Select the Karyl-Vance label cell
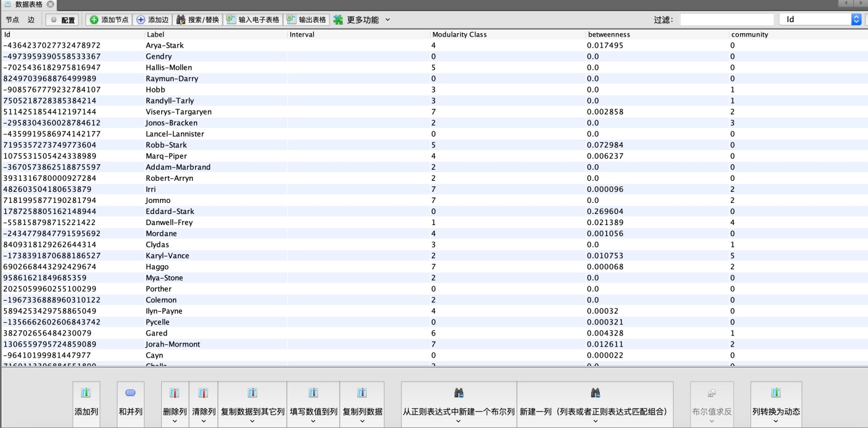Image resolution: width=868 pixels, height=428 pixels. pyautogui.click(x=167, y=255)
